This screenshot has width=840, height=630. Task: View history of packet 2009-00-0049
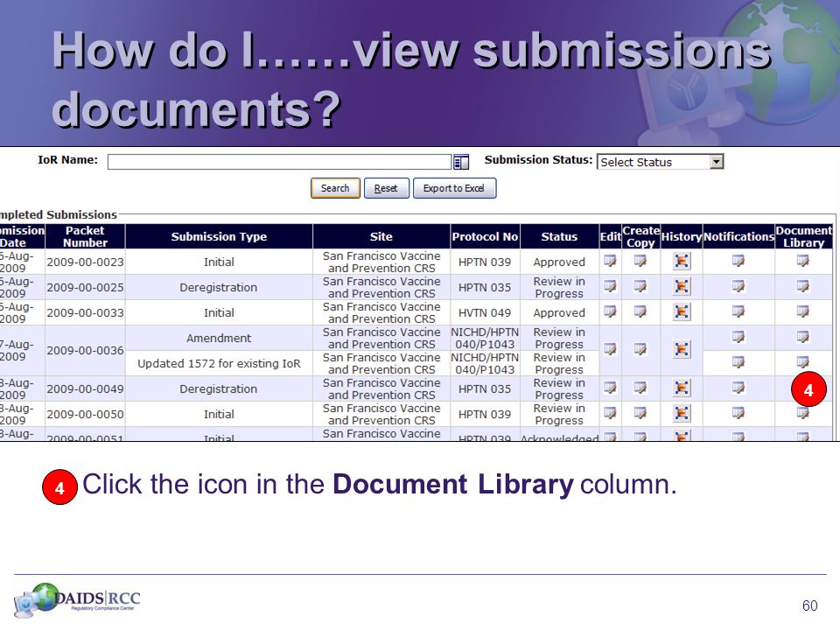682,388
